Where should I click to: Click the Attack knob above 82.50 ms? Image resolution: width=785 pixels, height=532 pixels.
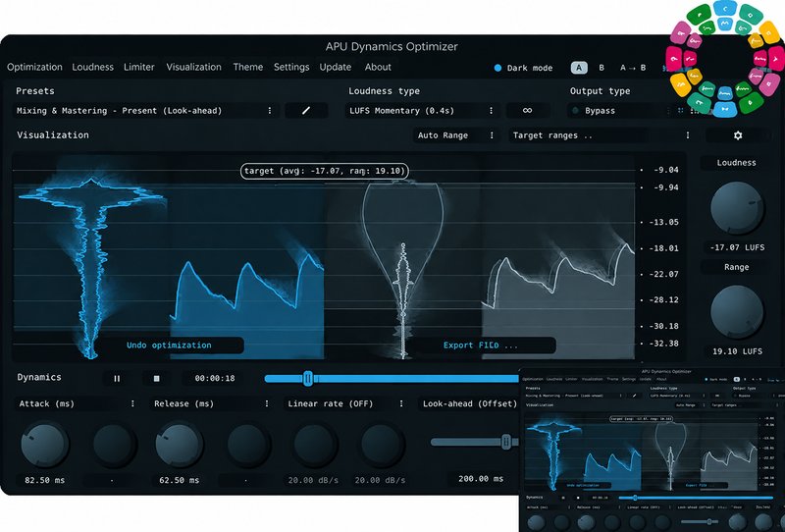click(x=44, y=444)
